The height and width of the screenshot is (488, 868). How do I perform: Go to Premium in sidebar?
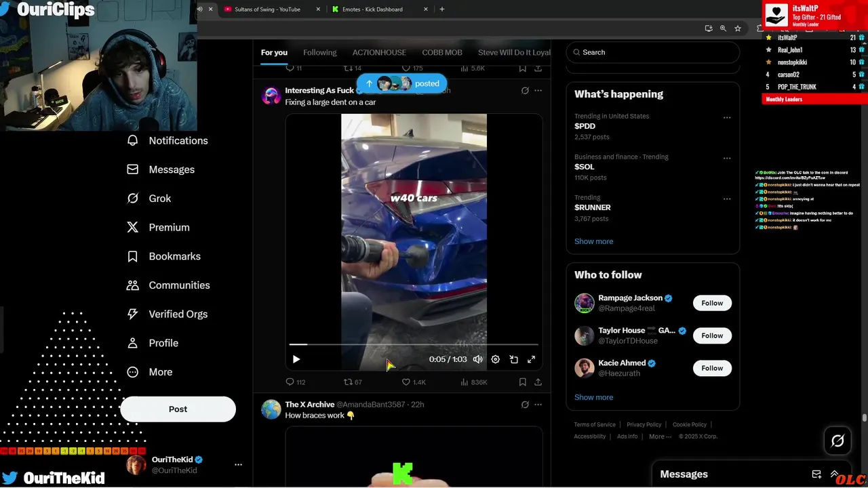158,228
